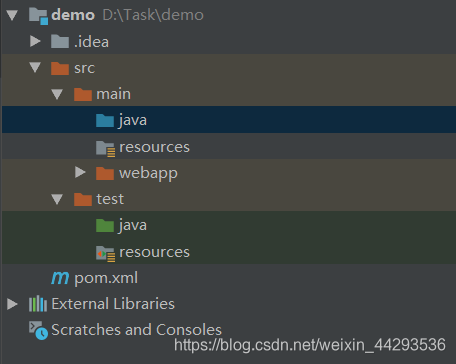456x364 pixels.
Task: Open the pom.xml file label
Action: pyautogui.click(x=106, y=278)
